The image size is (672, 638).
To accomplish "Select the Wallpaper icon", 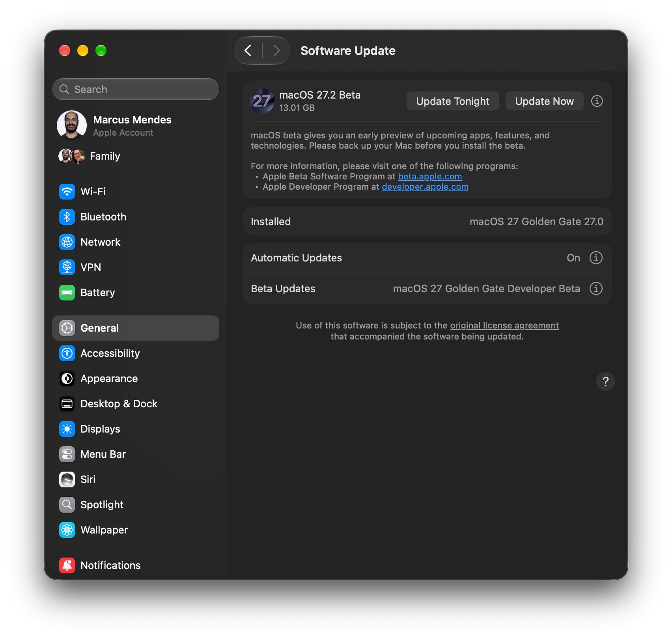I will 67,530.
